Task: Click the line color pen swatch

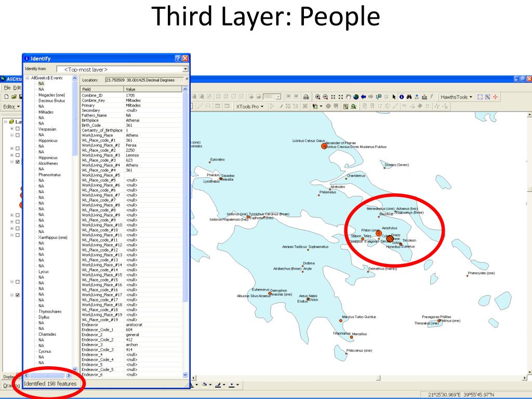Action: point(218,385)
